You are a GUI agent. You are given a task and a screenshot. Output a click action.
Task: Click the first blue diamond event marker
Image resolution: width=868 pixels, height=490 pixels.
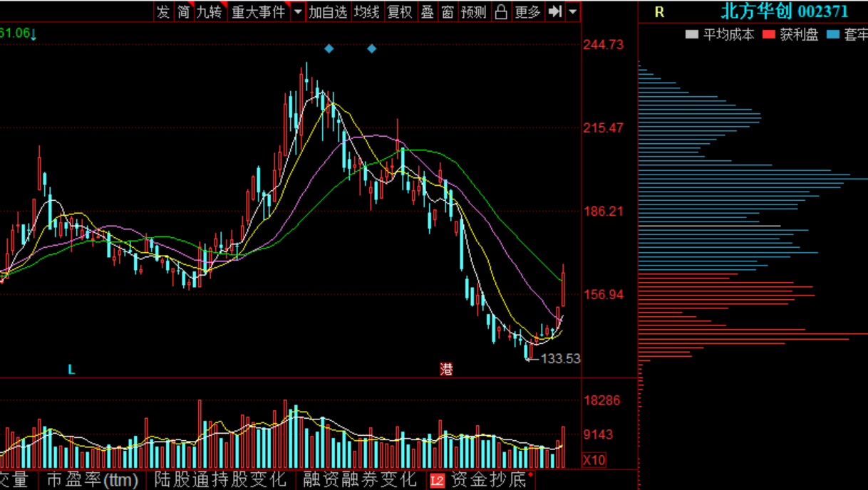click(x=329, y=48)
